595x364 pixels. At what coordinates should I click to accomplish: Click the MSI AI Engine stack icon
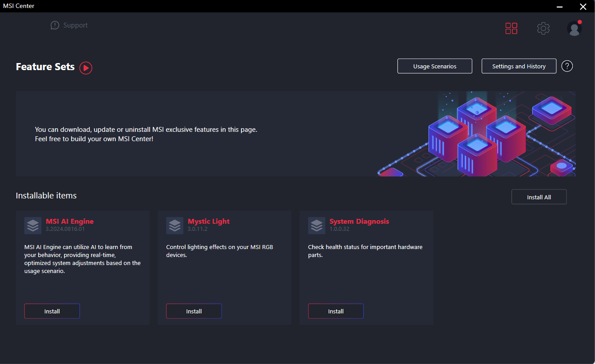[x=33, y=226]
